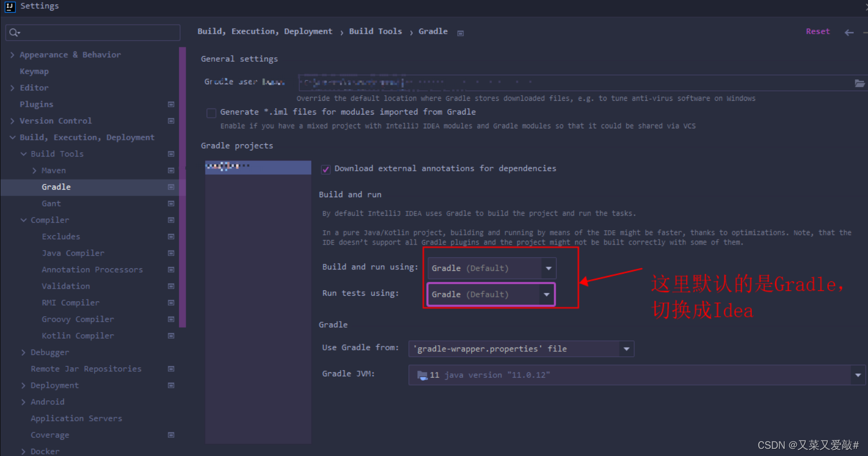Select Gradle in the settings tree
The image size is (868, 456).
[x=56, y=187]
